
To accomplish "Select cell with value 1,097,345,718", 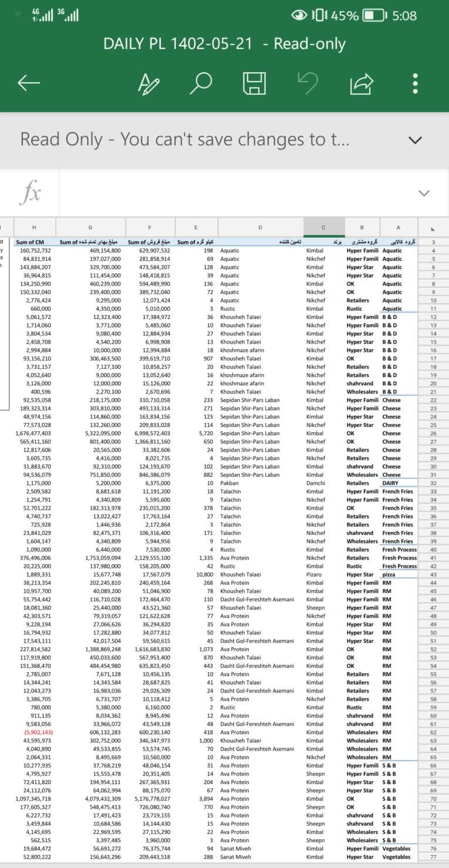I will coord(34,799).
